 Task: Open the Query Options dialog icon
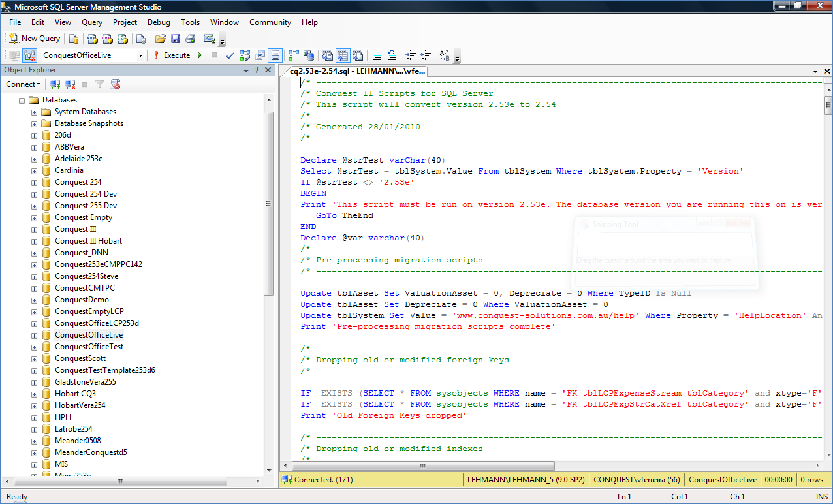click(260, 55)
